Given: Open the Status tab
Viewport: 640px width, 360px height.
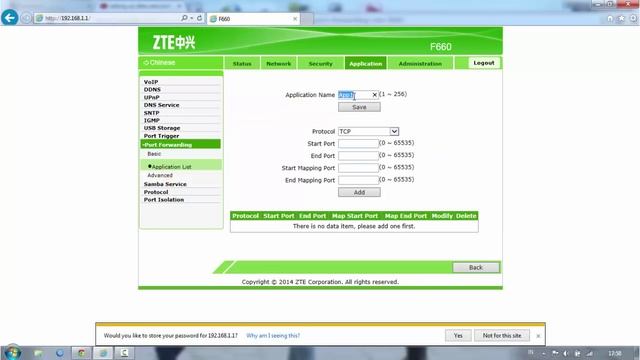Looking at the screenshot, I should pos(242,63).
